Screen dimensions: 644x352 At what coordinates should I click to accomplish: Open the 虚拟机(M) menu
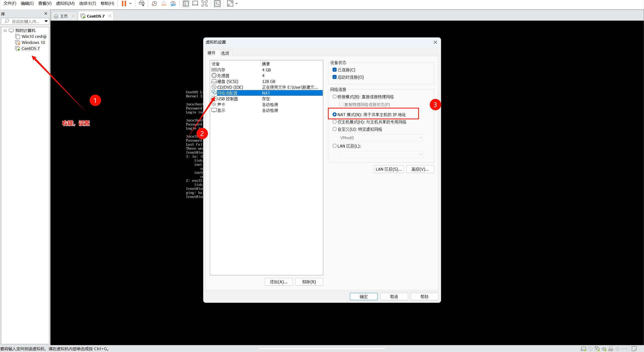(65, 4)
